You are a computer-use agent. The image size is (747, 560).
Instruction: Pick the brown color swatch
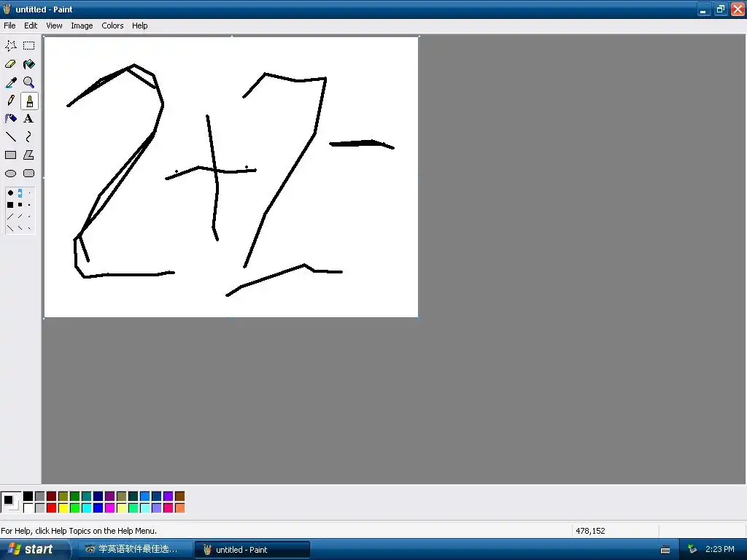tap(179, 496)
